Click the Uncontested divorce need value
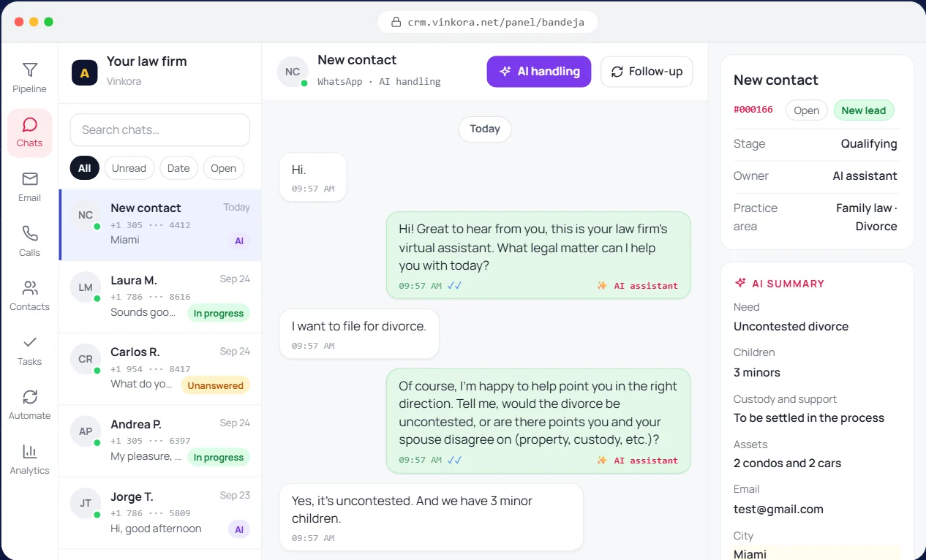 (x=791, y=327)
